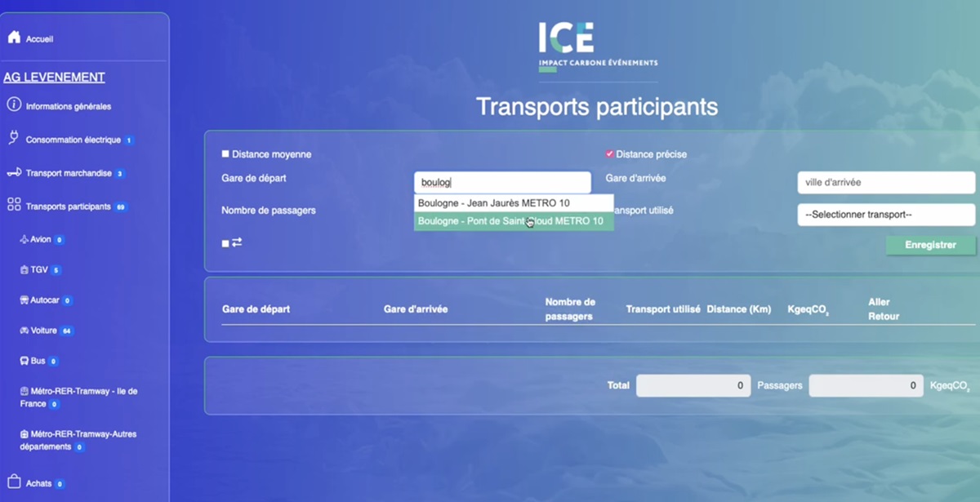Open the AG LEVENEMENT event link

tap(54, 78)
